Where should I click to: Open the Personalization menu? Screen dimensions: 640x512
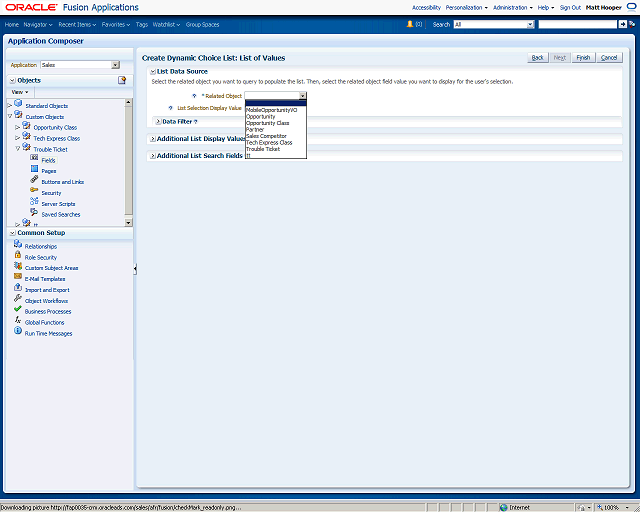tap(466, 8)
